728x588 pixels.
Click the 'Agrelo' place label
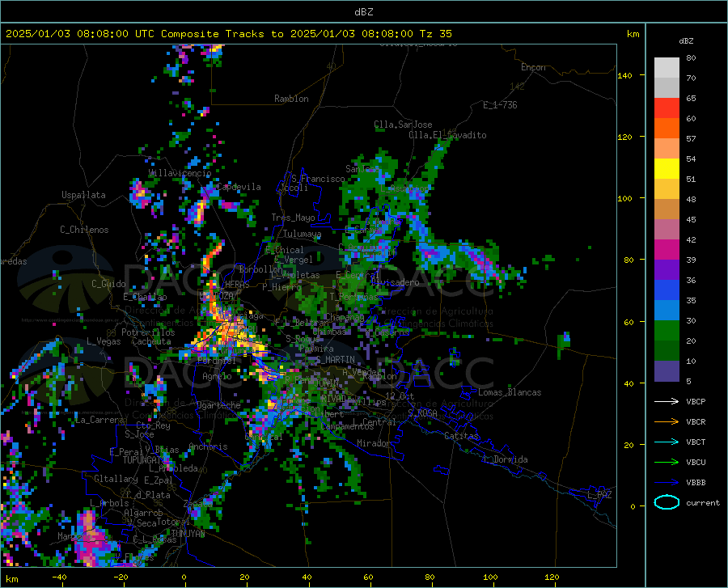(217, 376)
